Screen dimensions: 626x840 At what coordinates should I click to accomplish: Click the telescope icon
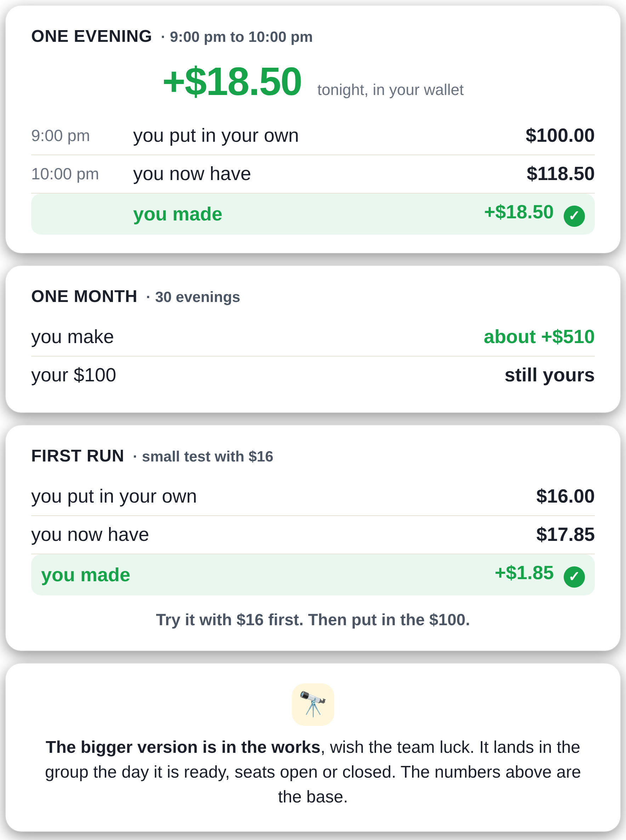click(x=313, y=704)
